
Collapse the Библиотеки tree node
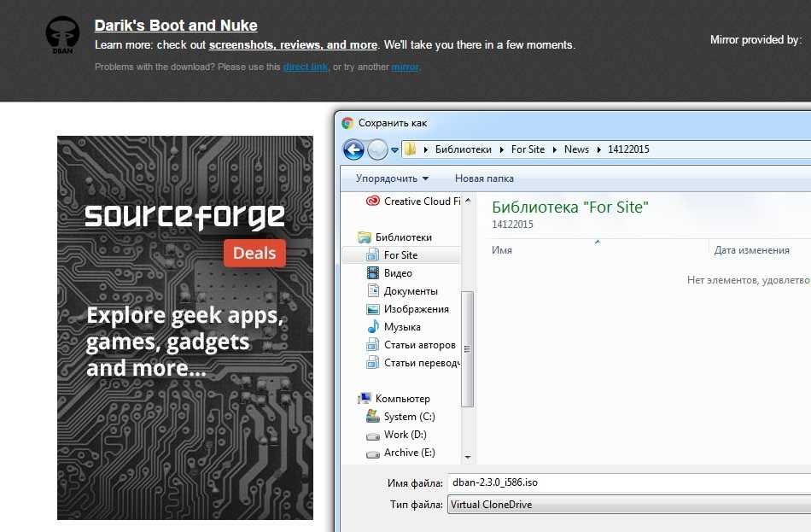[349, 237]
